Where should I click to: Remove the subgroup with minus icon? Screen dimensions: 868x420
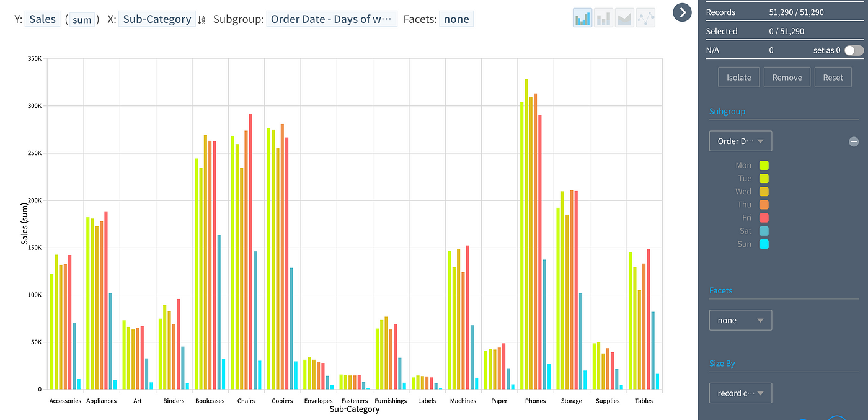pyautogui.click(x=854, y=141)
